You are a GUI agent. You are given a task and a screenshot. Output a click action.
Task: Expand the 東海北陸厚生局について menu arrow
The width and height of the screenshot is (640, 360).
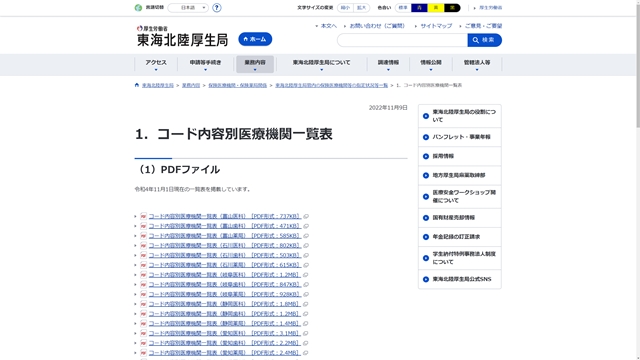point(321,70)
